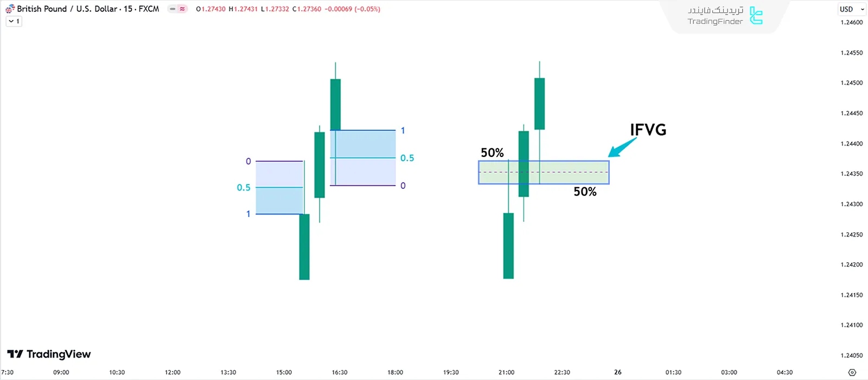Click the FXCM exchange label

coord(148,9)
